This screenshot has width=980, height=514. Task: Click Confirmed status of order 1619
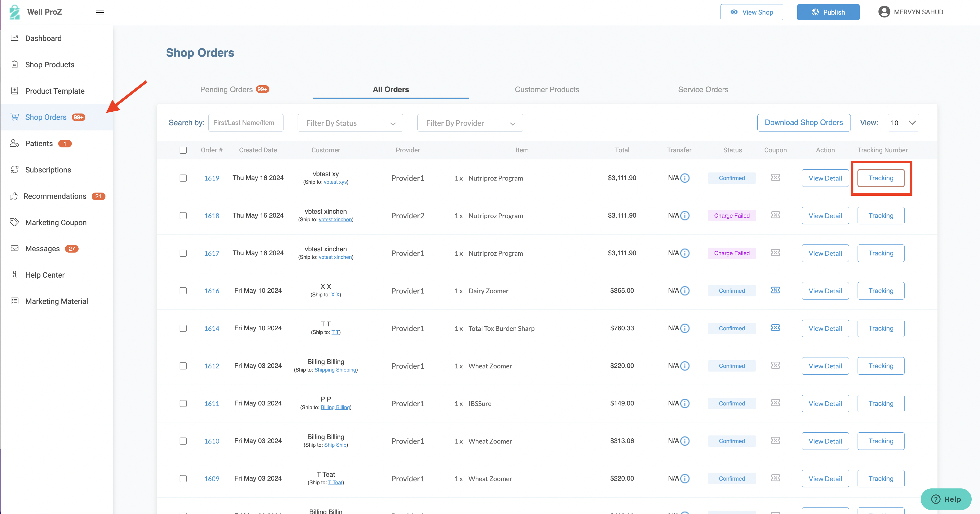(x=731, y=178)
